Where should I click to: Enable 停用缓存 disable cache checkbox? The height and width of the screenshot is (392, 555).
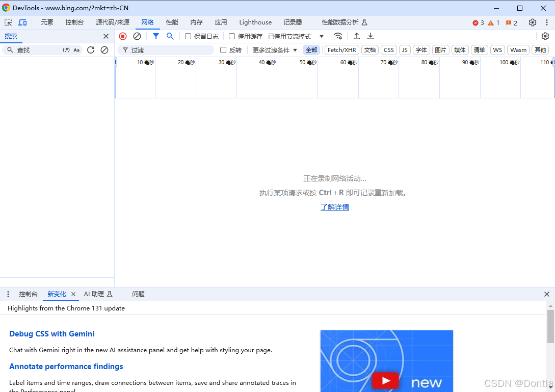(x=232, y=36)
